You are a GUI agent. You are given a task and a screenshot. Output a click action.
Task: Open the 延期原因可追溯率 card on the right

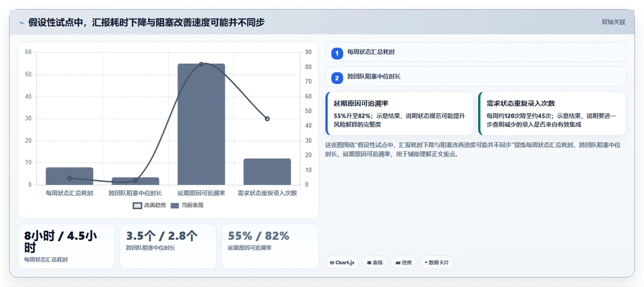(399, 114)
